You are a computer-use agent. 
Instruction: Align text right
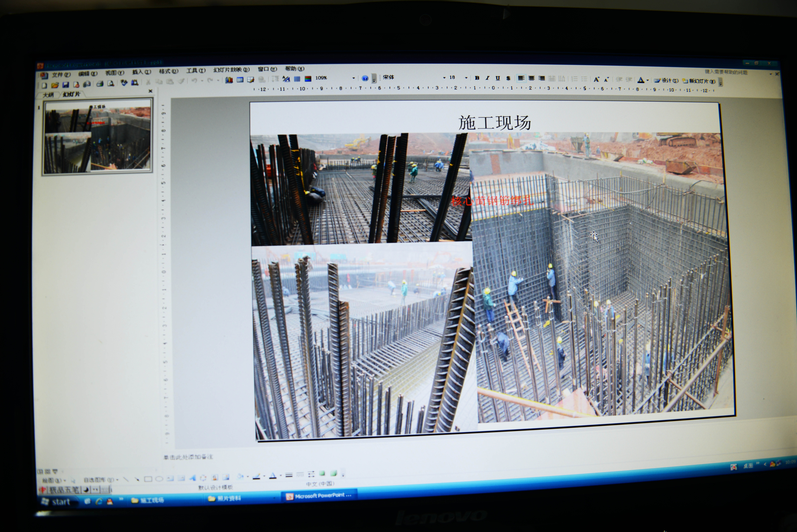click(542, 78)
